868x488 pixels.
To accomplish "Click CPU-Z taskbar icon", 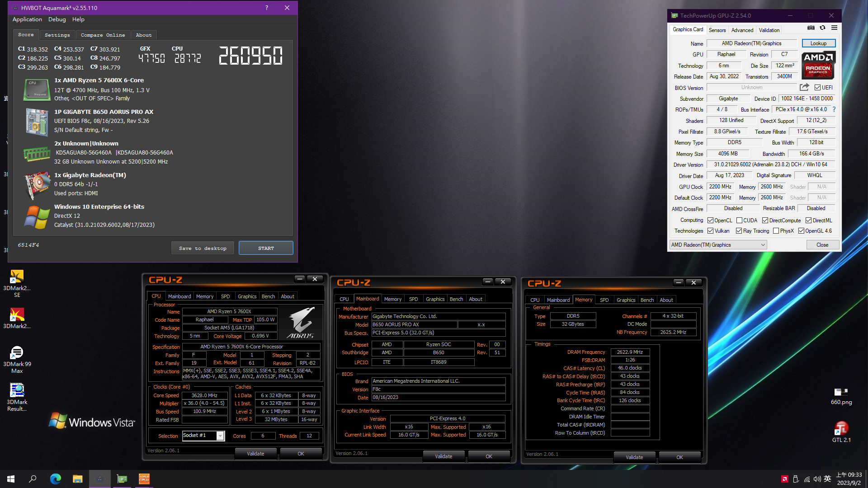I will pyautogui.click(x=144, y=479).
